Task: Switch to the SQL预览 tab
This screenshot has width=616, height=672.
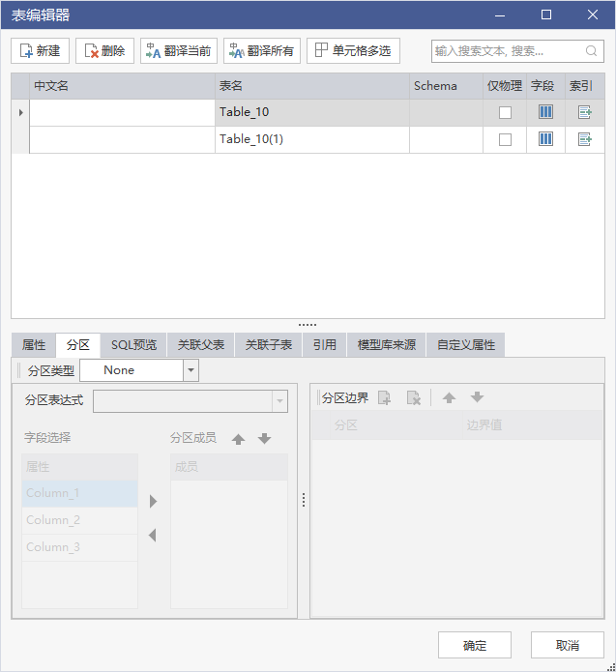Action: click(133, 345)
